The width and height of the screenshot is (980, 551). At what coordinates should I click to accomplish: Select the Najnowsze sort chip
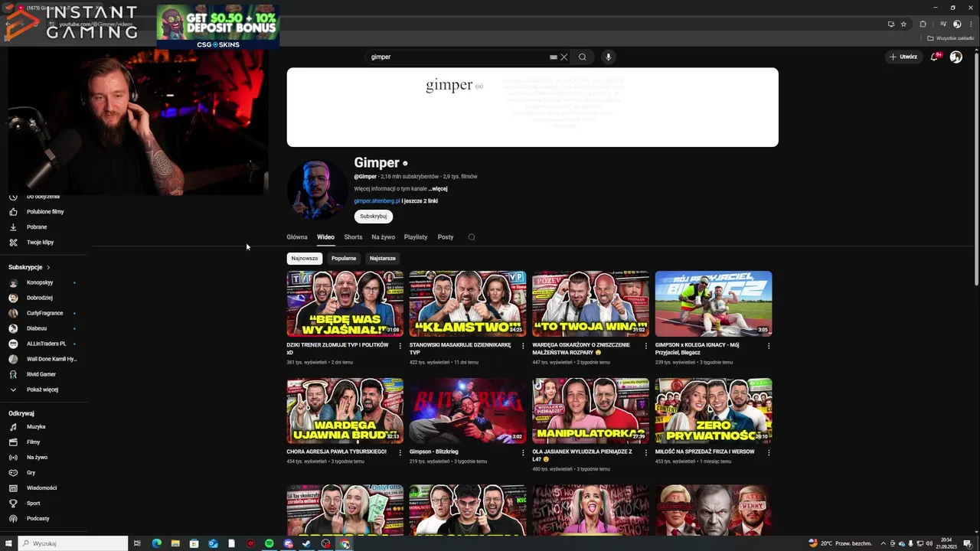304,259
